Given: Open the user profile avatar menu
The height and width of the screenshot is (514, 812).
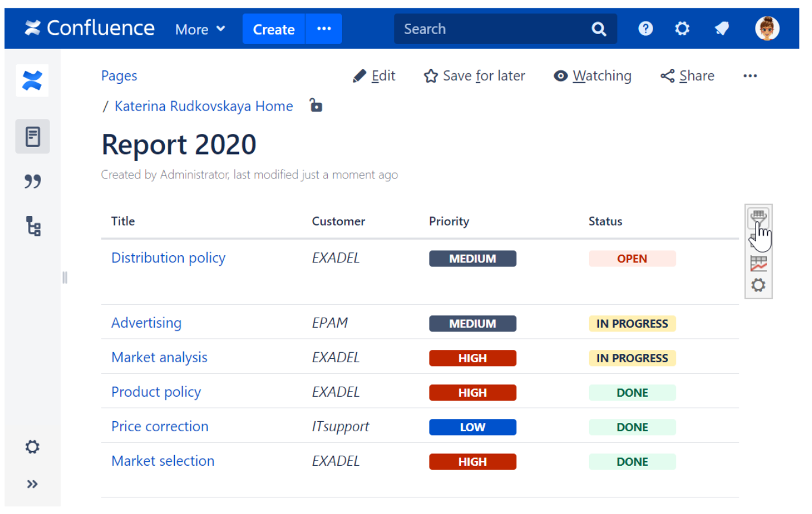Looking at the screenshot, I should [x=767, y=29].
